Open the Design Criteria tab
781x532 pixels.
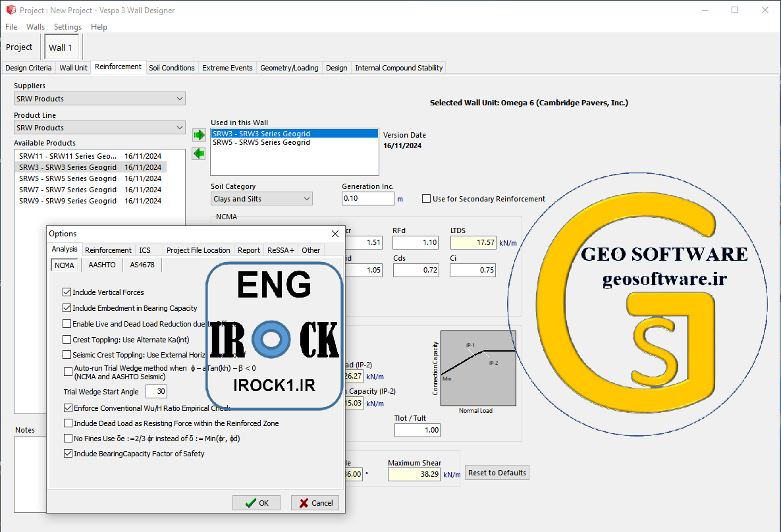pyautogui.click(x=28, y=68)
